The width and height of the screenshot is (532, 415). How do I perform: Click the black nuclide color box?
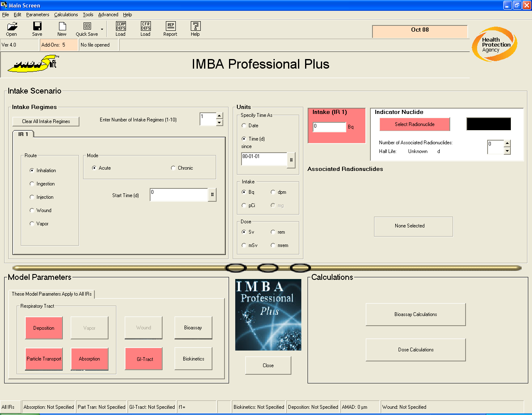click(489, 124)
